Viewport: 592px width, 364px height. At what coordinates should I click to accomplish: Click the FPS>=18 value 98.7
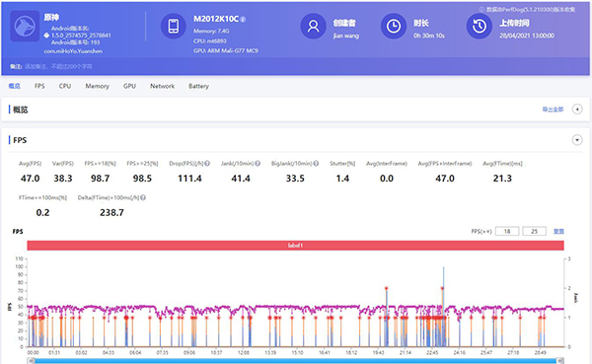[x=100, y=179]
